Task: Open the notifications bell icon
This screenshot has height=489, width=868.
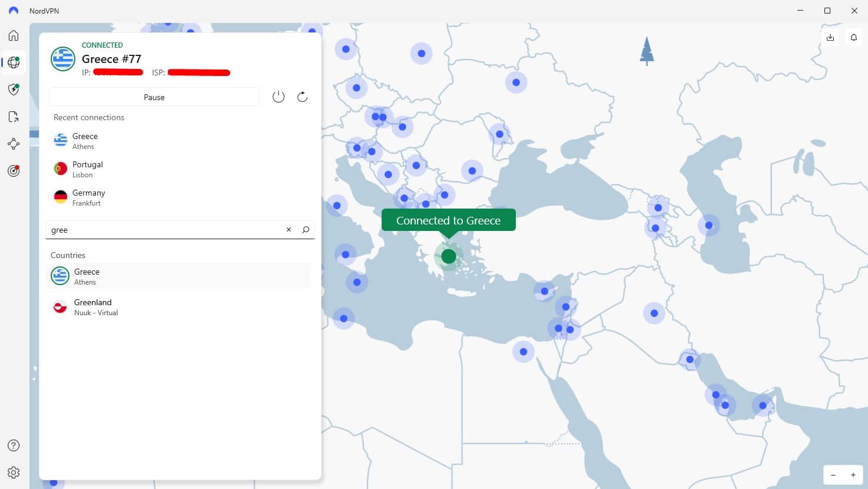Action: coord(854,37)
